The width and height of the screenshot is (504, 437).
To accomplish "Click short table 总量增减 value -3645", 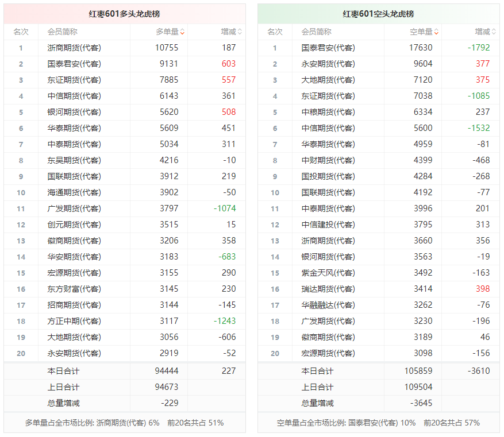I will pyautogui.click(x=421, y=403).
